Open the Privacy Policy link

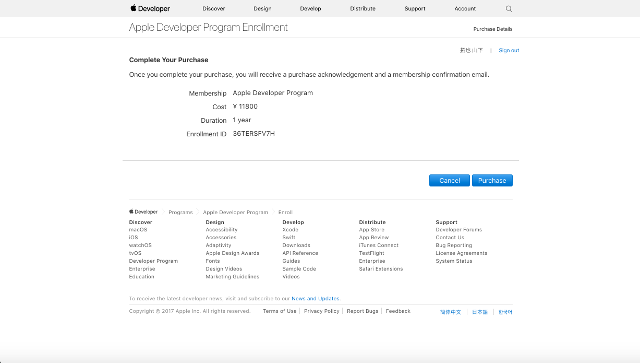point(322,311)
